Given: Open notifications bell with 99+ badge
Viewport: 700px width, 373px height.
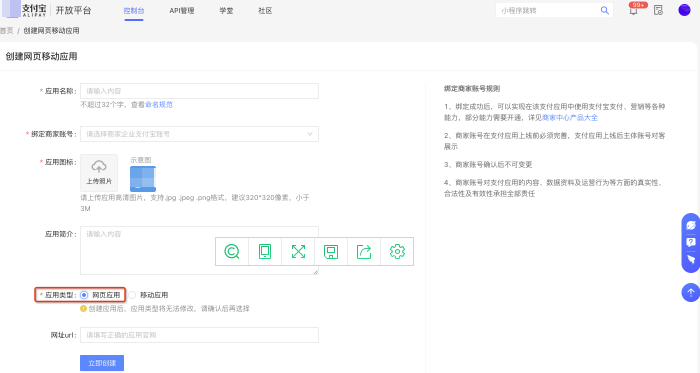Looking at the screenshot, I should 633,11.
